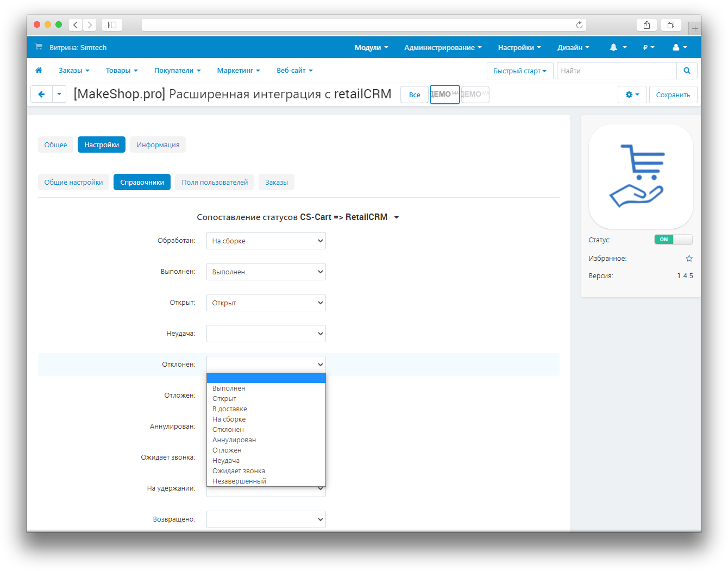
Task: Click the home icon in navigation bar
Action: click(x=39, y=71)
